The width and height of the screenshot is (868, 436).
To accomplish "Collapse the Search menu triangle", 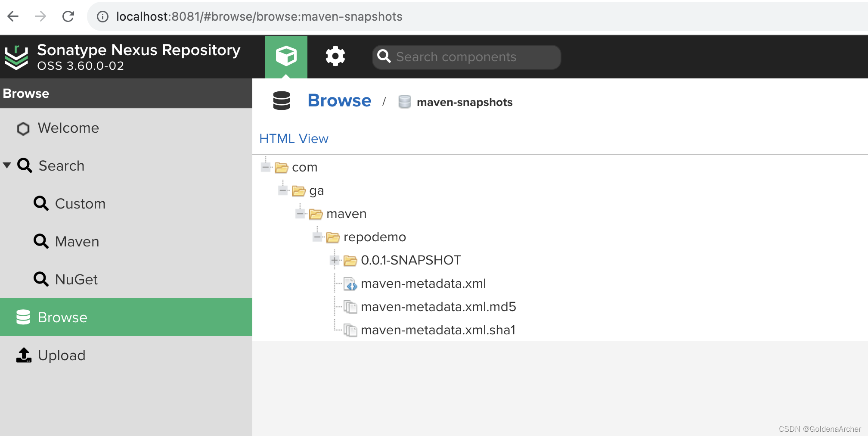I will (7, 165).
